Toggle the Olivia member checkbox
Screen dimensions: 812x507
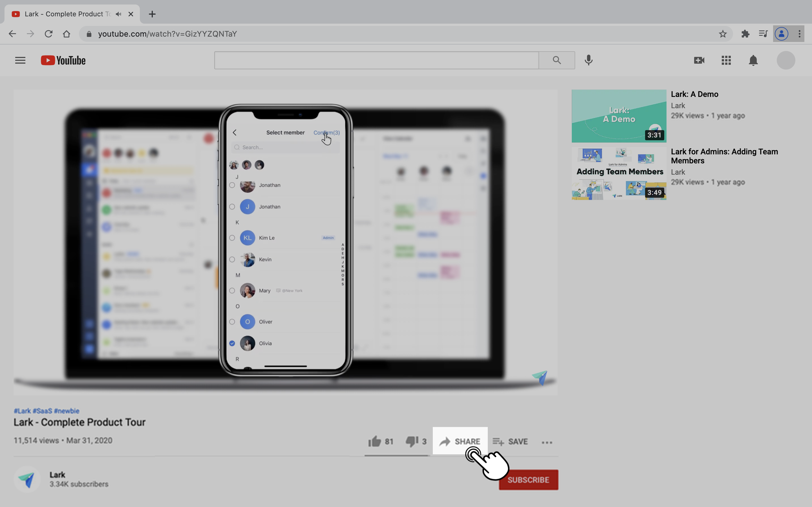232,343
